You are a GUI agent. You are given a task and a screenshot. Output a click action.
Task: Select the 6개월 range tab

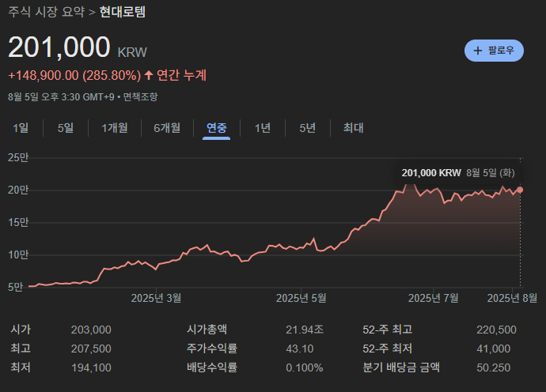(x=167, y=128)
